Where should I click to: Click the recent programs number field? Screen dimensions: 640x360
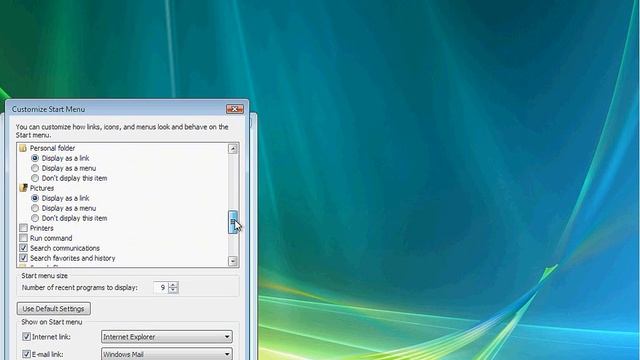tap(161, 287)
